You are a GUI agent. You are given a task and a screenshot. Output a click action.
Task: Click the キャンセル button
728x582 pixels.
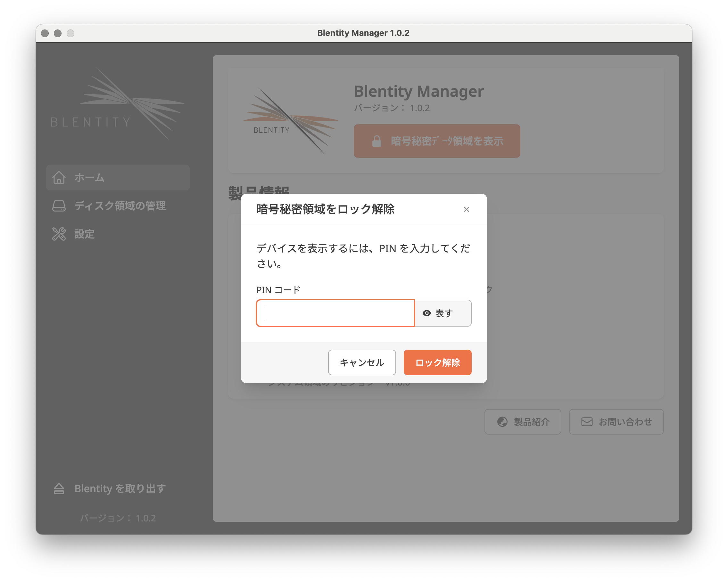pos(362,362)
